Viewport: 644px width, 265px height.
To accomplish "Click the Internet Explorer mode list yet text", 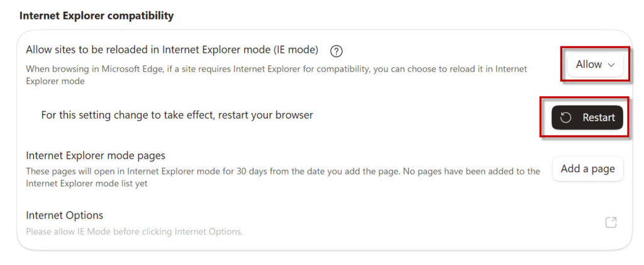I will click(x=87, y=183).
